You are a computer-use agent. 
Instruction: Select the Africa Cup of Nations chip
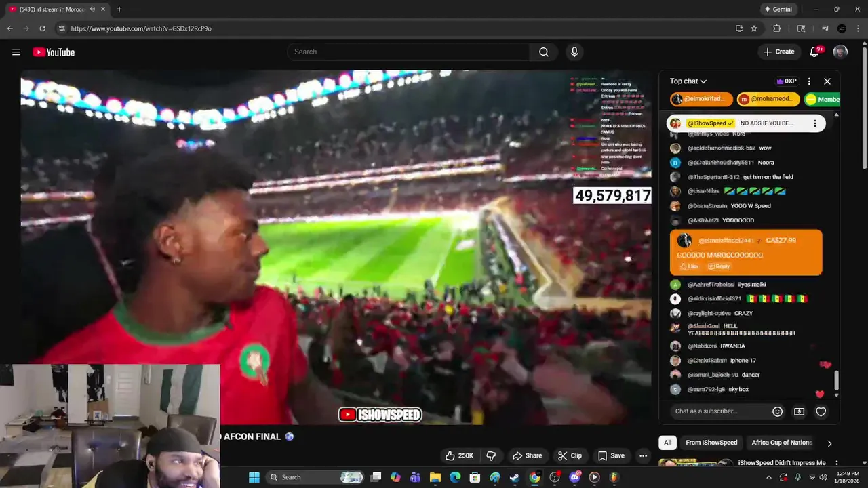pyautogui.click(x=782, y=443)
